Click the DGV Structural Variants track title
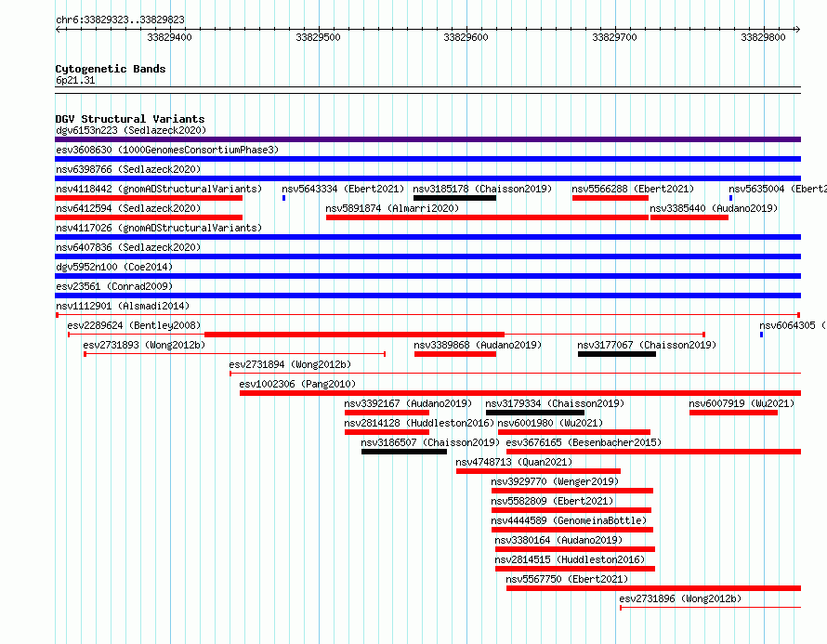This screenshot has width=827, height=644. pyautogui.click(x=130, y=119)
